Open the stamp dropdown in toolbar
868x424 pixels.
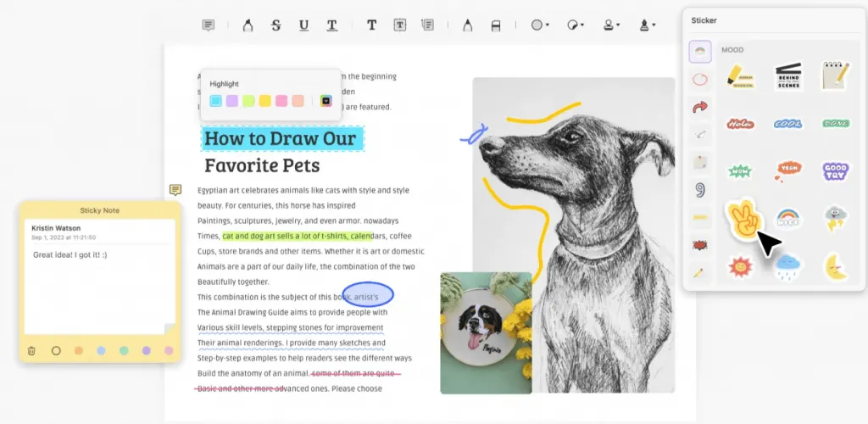(x=611, y=25)
